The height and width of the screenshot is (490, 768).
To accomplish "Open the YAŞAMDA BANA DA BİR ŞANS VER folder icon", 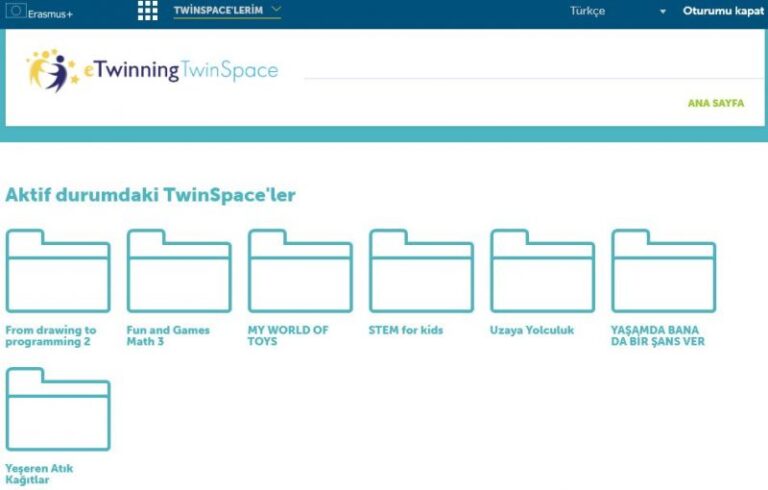I will [663, 271].
